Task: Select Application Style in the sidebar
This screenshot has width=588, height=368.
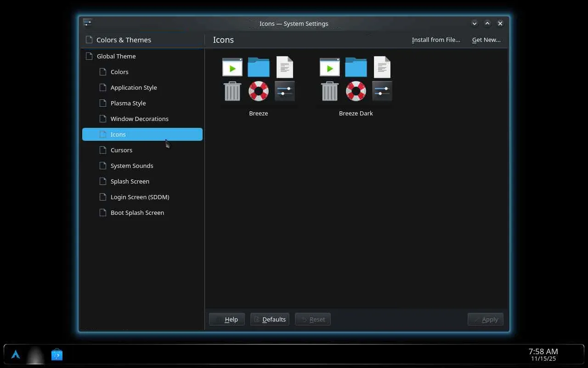Action: [x=142, y=87]
